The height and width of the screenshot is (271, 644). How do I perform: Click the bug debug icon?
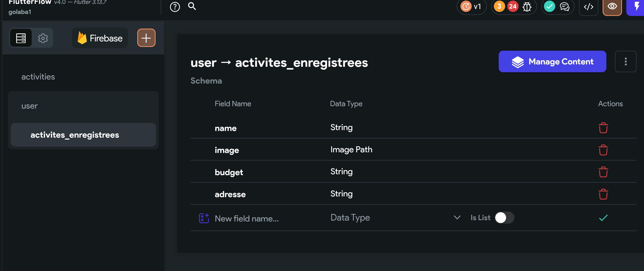pos(527,7)
